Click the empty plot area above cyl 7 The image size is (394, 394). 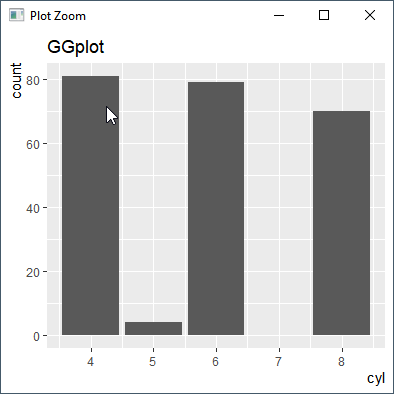[x=279, y=200]
